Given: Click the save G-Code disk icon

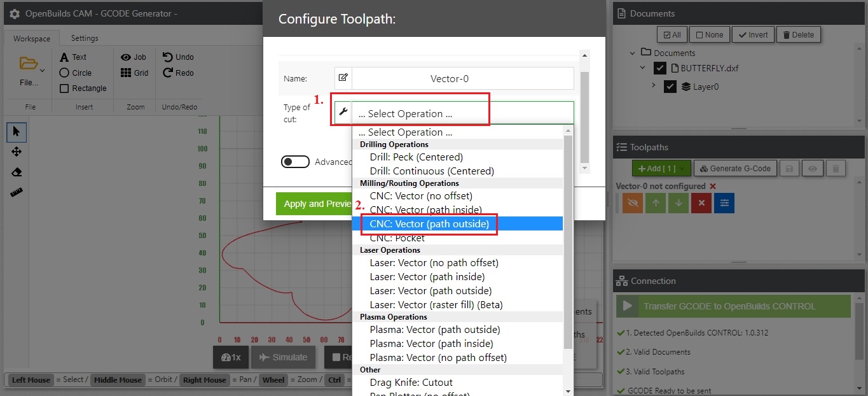Looking at the screenshot, I should (x=789, y=169).
